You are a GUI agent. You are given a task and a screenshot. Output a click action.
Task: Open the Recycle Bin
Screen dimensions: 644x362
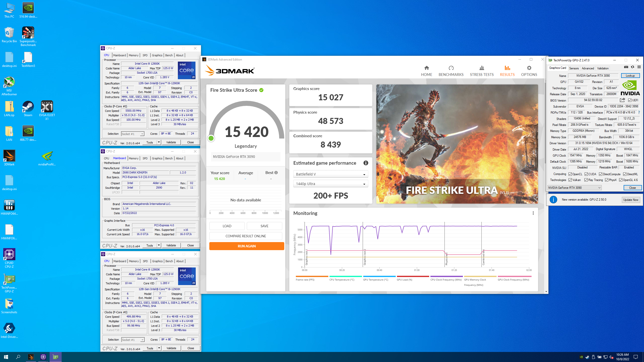pos(9,35)
